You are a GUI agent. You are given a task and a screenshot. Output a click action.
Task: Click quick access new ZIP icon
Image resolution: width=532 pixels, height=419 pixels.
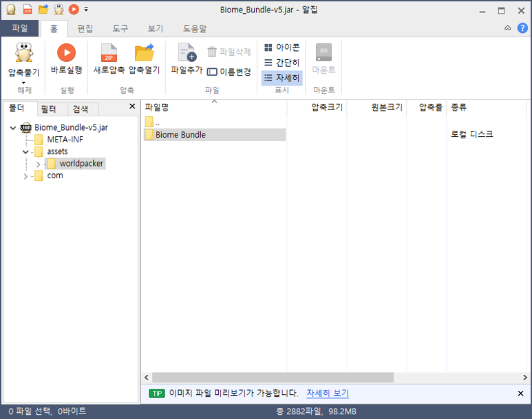(x=28, y=10)
